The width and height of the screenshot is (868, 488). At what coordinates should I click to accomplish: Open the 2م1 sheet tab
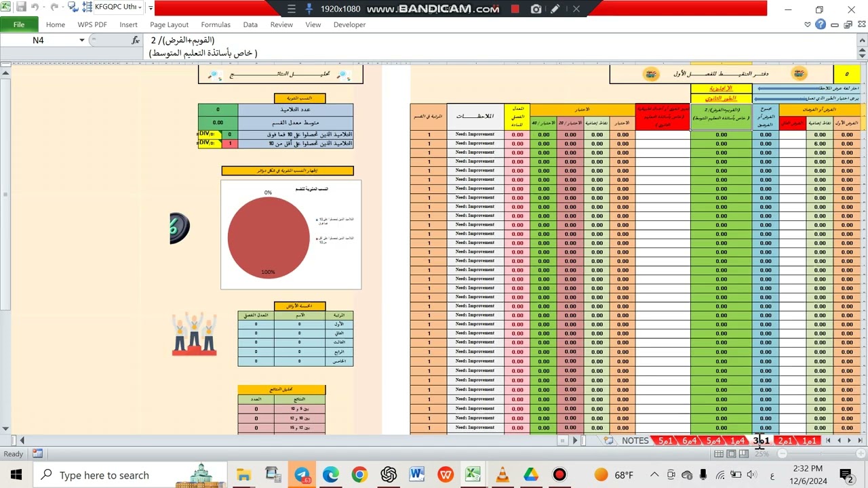click(785, 441)
